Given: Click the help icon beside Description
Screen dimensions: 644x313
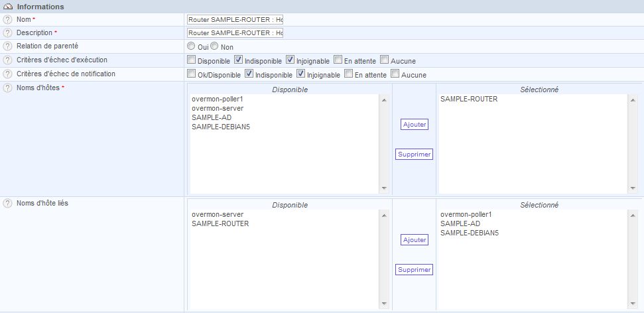Looking at the screenshot, I should pos(8,33).
